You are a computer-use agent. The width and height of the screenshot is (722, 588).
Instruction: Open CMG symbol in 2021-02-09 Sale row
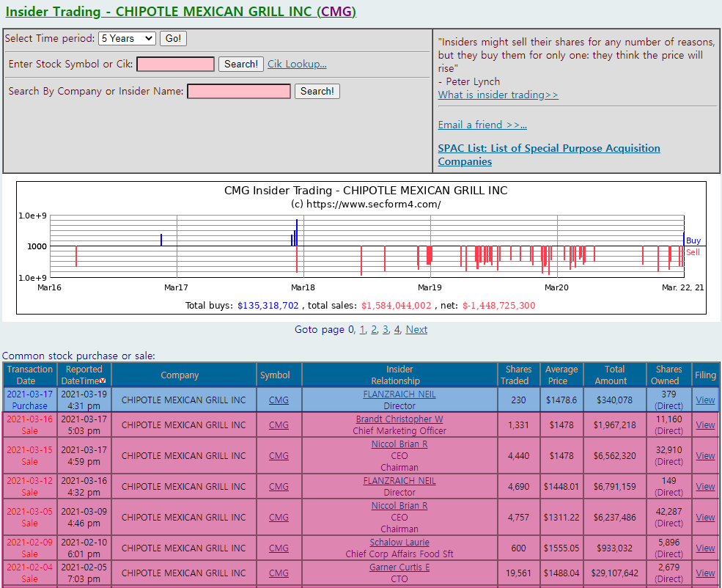(279, 548)
